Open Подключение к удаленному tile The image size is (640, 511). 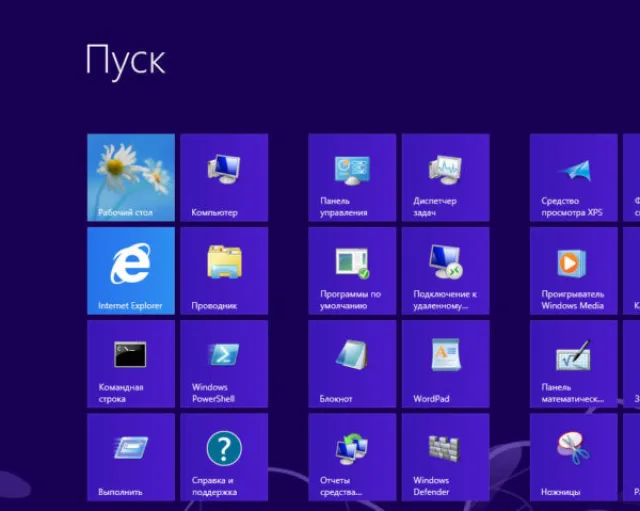coord(445,271)
